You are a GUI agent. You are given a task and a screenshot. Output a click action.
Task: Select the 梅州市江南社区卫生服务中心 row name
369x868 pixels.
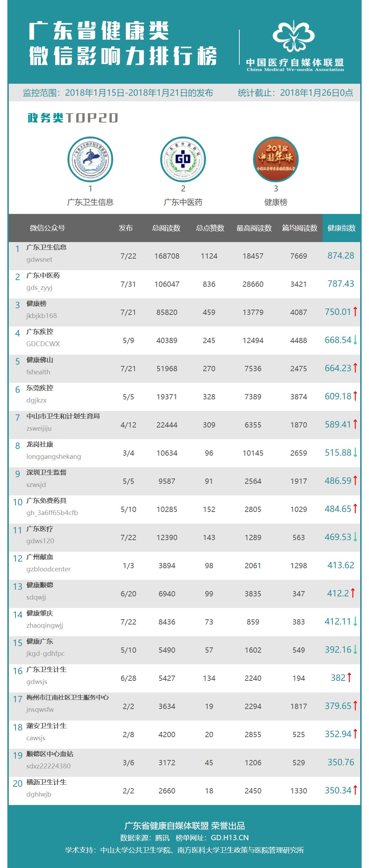pos(67,697)
